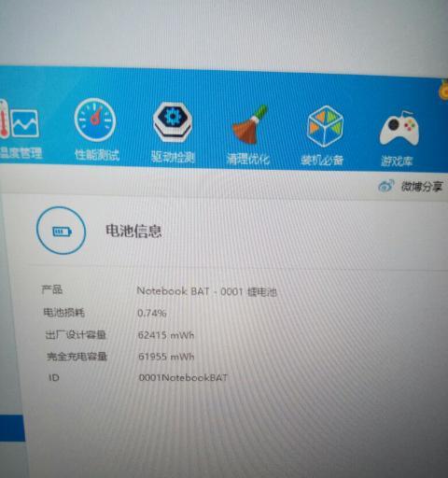Click the 电池损耗 row label
The height and width of the screenshot is (478, 448).
pos(63,312)
